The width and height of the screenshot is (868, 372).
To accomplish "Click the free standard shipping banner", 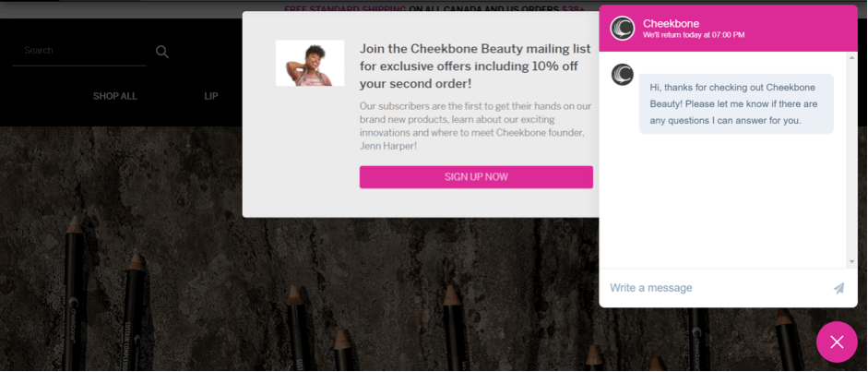I will pyautogui.click(x=434, y=9).
